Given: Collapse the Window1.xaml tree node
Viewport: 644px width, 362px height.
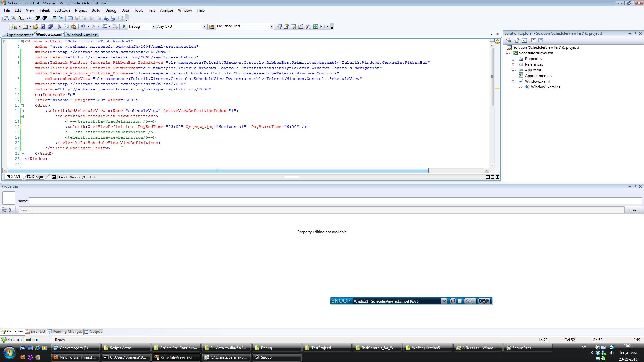Looking at the screenshot, I should pos(513,81).
